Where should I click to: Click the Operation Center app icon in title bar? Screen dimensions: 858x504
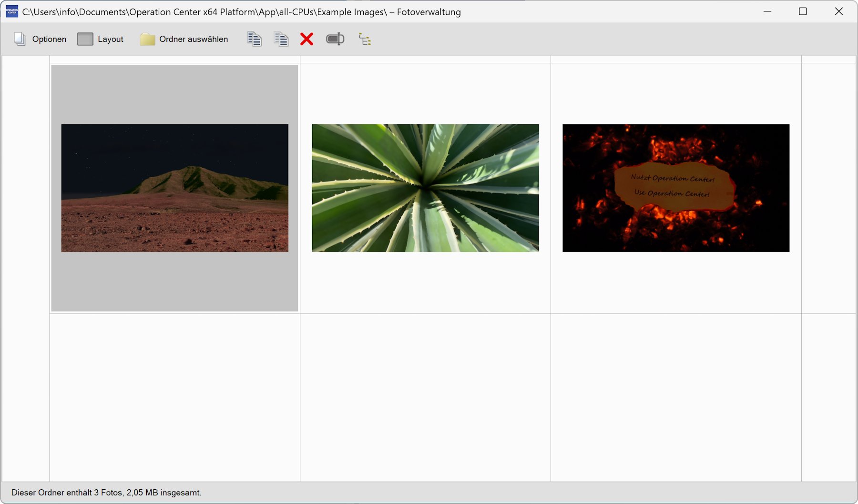tap(12, 11)
